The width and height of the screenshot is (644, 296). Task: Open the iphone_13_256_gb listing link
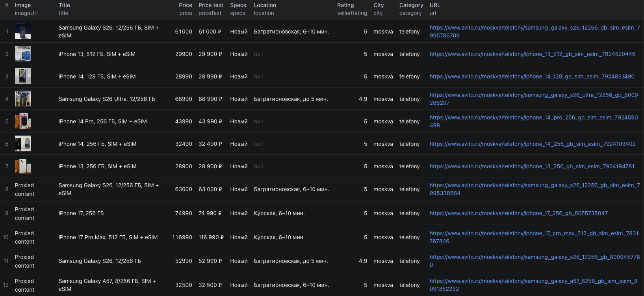(x=532, y=166)
